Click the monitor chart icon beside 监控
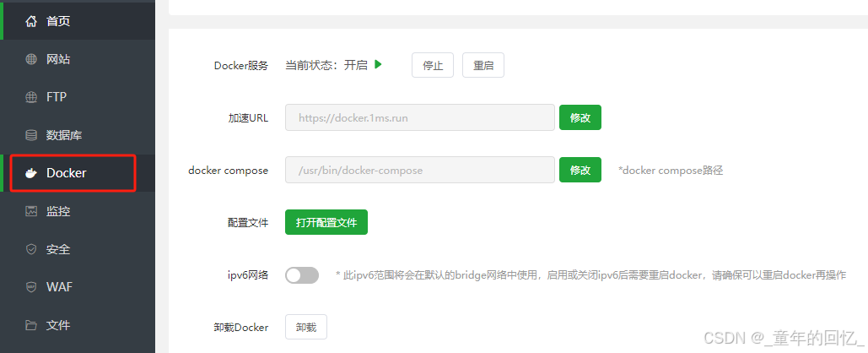 (31, 211)
